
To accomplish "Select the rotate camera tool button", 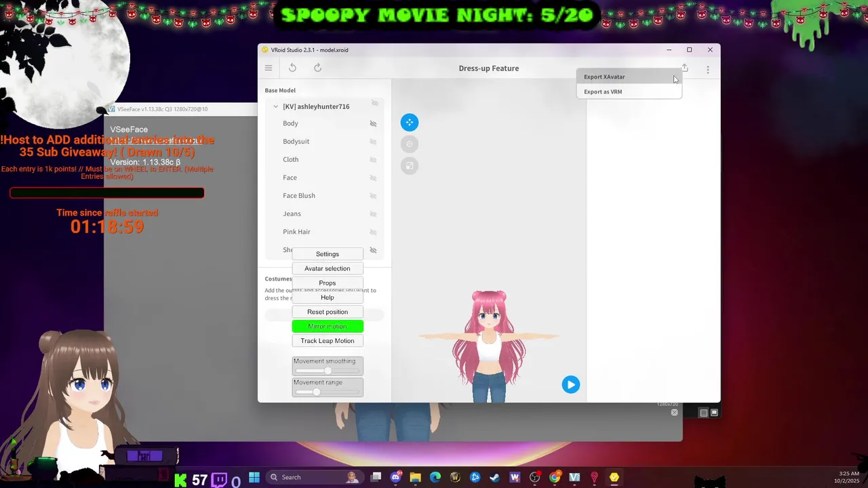I will click(x=410, y=144).
